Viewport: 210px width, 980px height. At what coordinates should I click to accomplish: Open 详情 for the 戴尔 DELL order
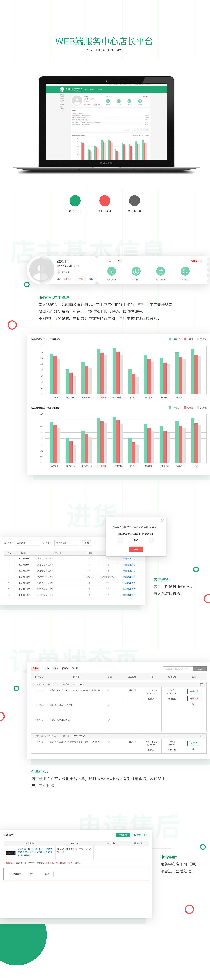194,705
